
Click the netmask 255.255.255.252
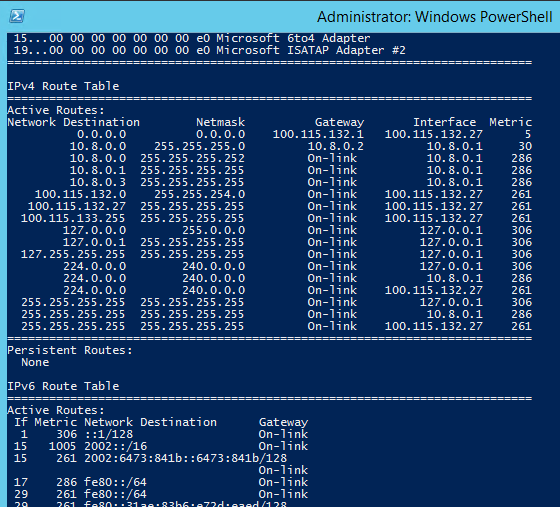click(x=192, y=159)
